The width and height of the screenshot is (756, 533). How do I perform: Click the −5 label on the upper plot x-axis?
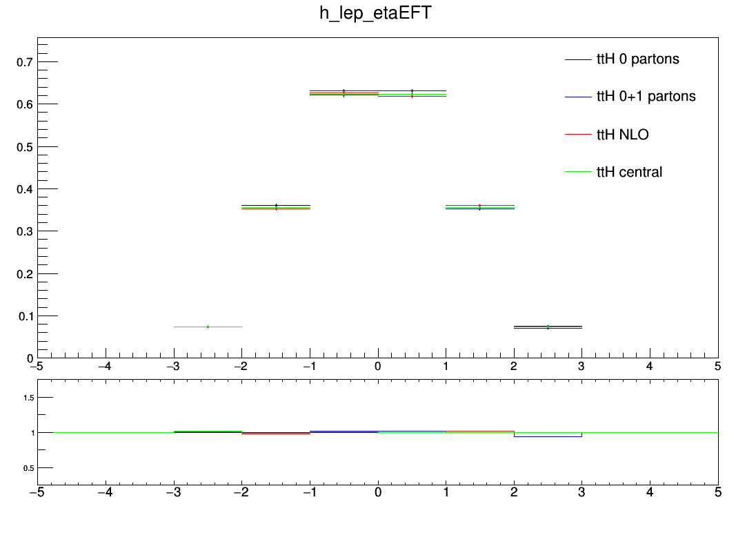pyautogui.click(x=37, y=367)
